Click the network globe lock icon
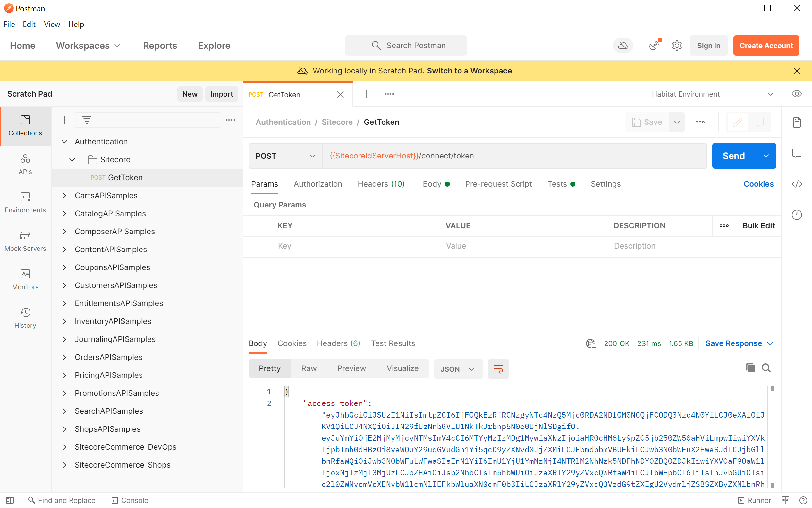This screenshot has height=508, width=812. pyautogui.click(x=591, y=343)
